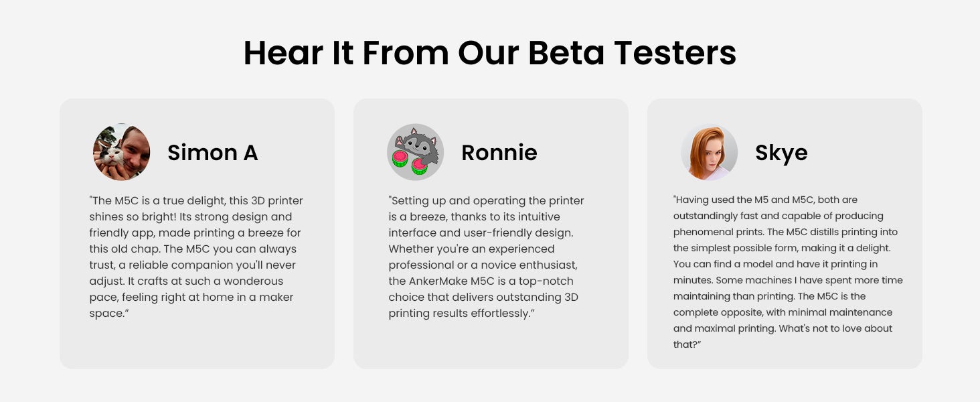Click 'reliable companion you'll never adjust' line
980x402 pixels.
point(193,265)
